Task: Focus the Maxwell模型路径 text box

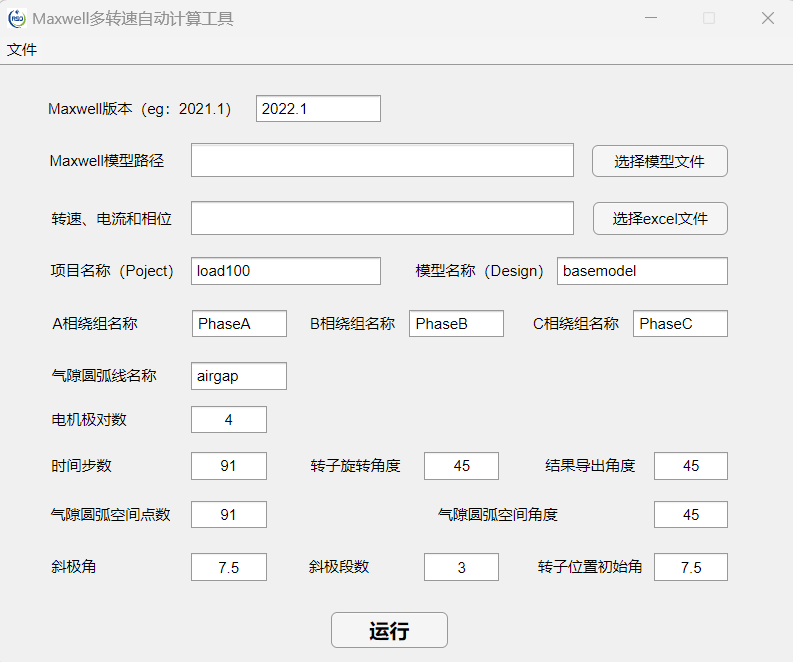Action: 382,161
